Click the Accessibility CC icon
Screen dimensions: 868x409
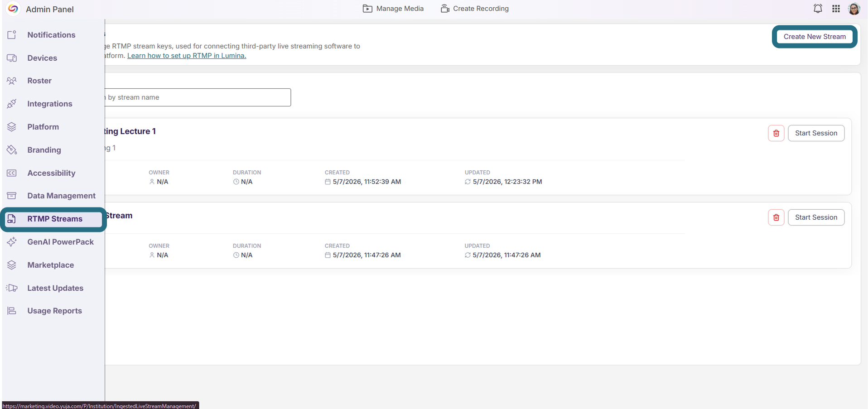point(12,173)
